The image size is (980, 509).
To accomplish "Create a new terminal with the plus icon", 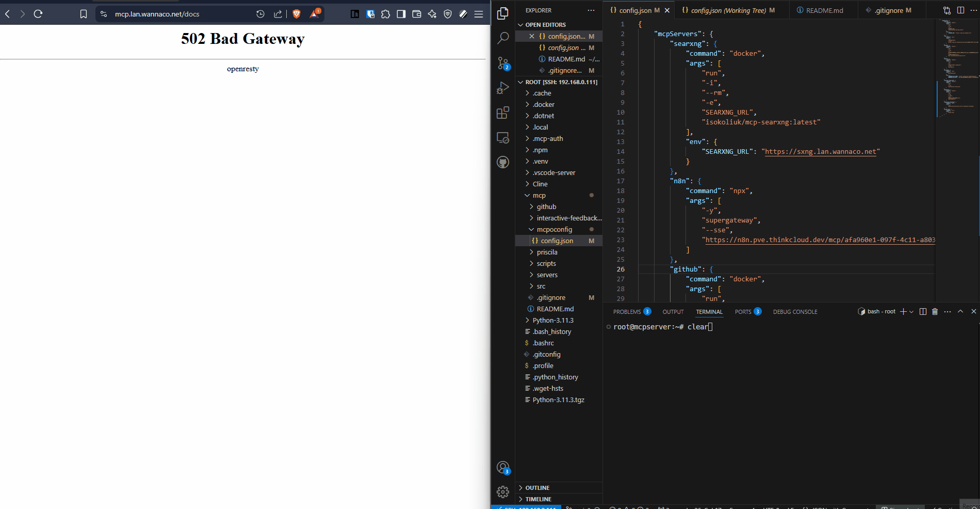I will [x=903, y=311].
